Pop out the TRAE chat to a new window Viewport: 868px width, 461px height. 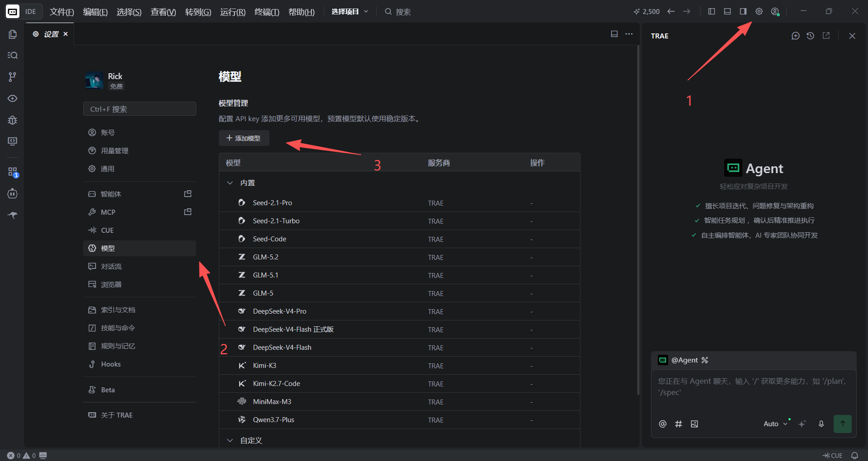click(x=826, y=36)
